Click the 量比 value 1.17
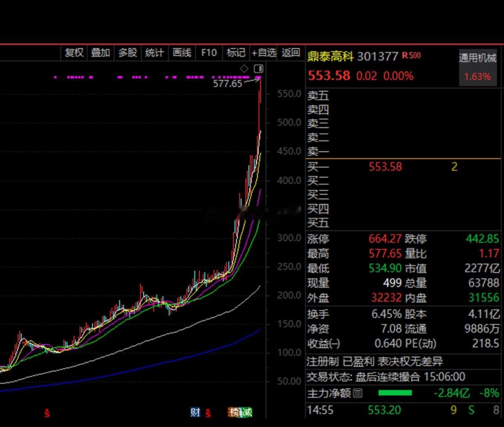Viewport: 504px width, 427px height. (x=489, y=253)
